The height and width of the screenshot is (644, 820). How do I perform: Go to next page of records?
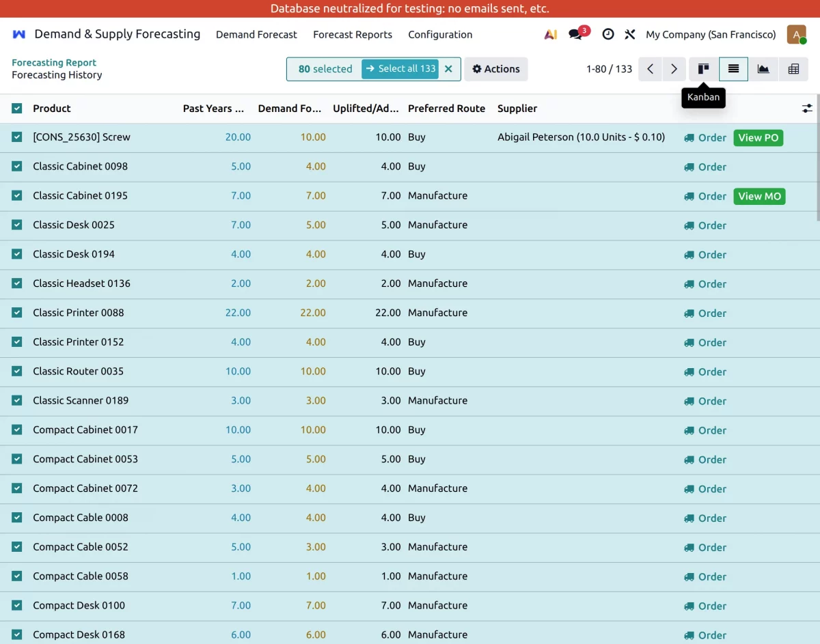(x=674, y=69)
